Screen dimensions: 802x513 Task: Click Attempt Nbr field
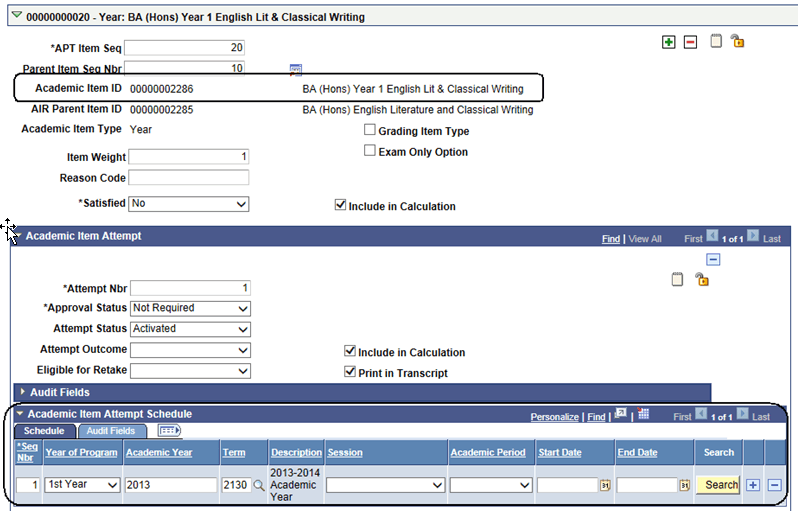[190, 288]
